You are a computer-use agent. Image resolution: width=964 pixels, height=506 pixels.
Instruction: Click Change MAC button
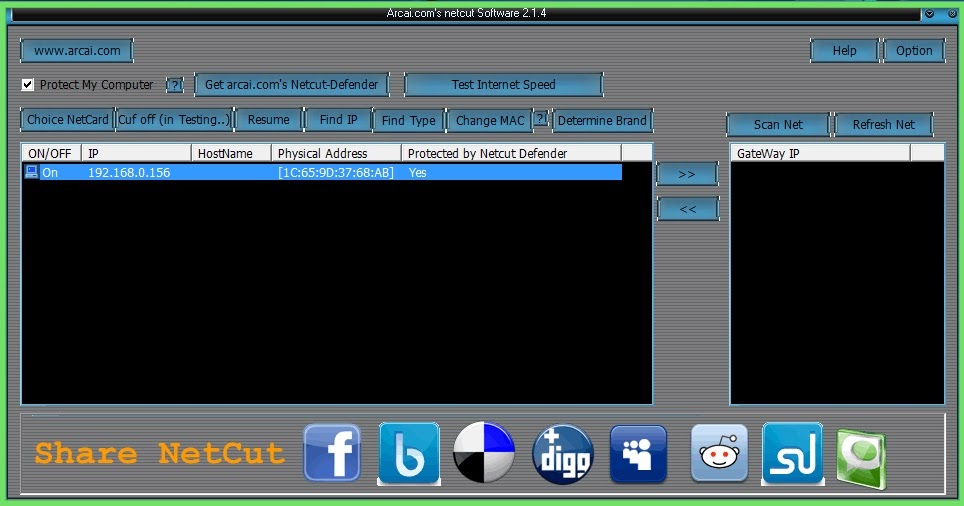click(x=490, y=120)
